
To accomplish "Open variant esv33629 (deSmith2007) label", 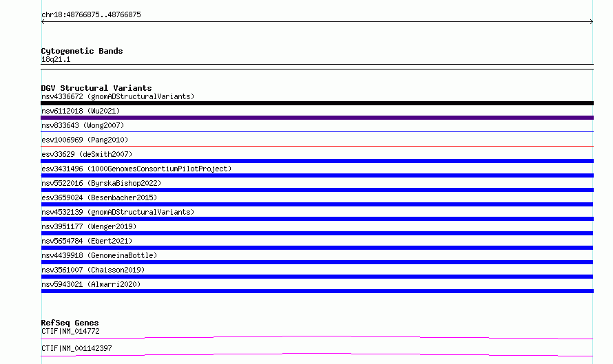I will (87, 154).
